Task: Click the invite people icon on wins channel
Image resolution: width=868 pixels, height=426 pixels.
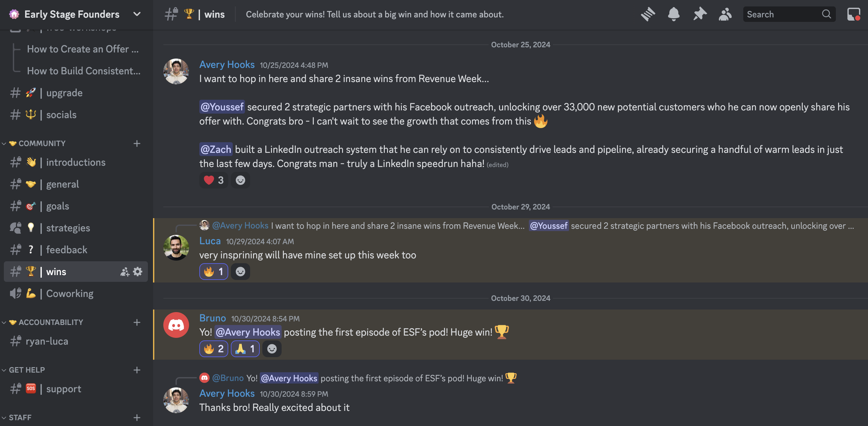Action: pyautogui.click(x=124, y=272)
